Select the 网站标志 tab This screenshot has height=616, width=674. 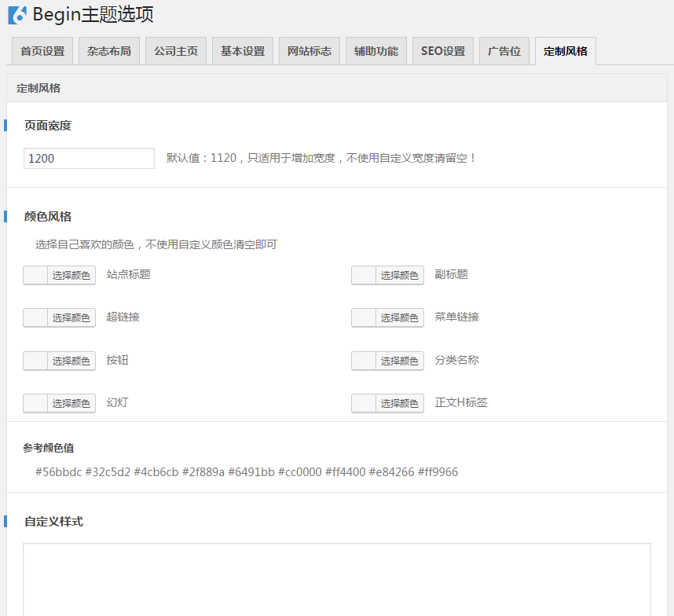[x=310, y=51]
